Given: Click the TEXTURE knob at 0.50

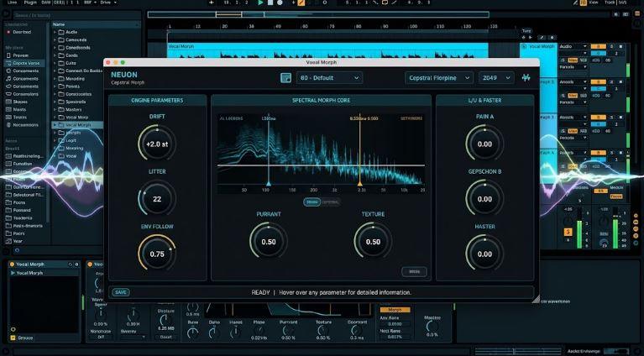Looking at the screenshot, I should pos(373,242).
